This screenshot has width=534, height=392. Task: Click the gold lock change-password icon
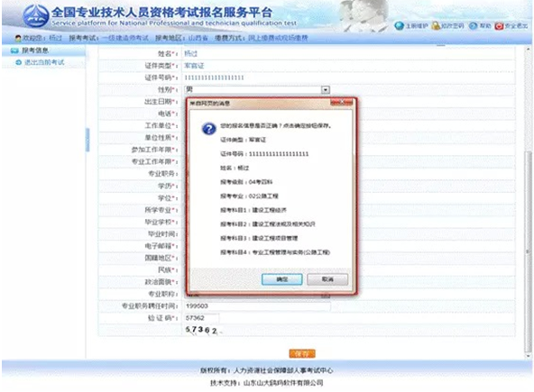(x=436, y=25)
